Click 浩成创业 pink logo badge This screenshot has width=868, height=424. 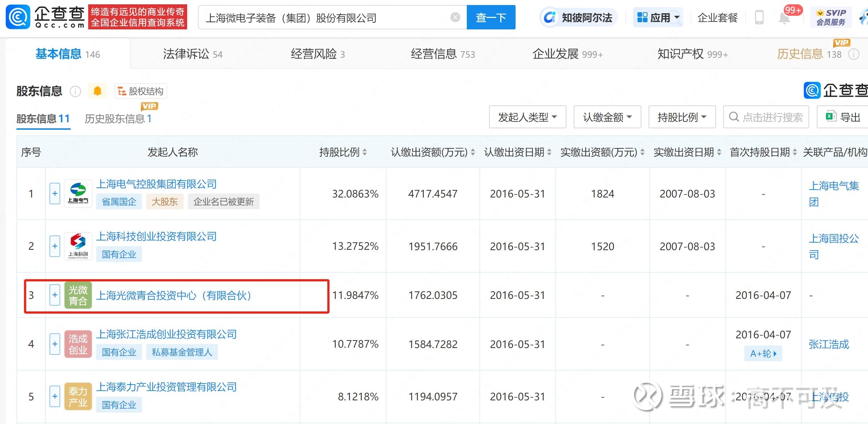tap(78, 344)
